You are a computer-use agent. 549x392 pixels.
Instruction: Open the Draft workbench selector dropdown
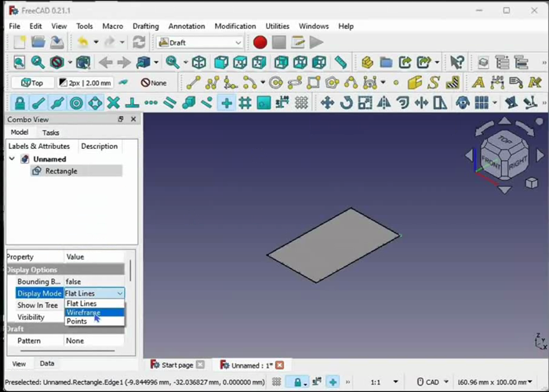pos(200,42)
